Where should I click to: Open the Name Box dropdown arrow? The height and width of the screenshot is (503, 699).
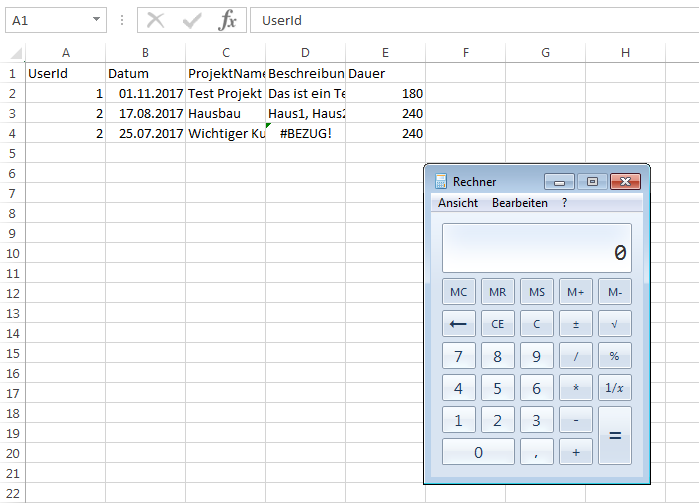tap(96, 20)
